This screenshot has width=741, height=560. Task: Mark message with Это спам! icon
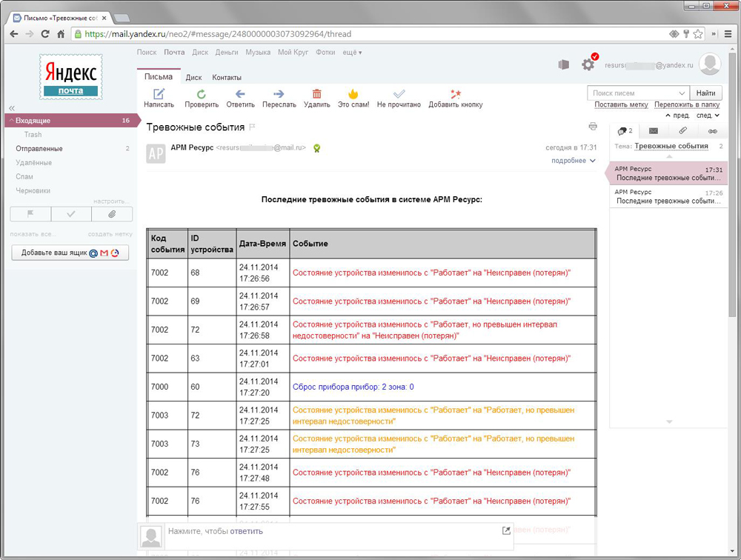353,95
